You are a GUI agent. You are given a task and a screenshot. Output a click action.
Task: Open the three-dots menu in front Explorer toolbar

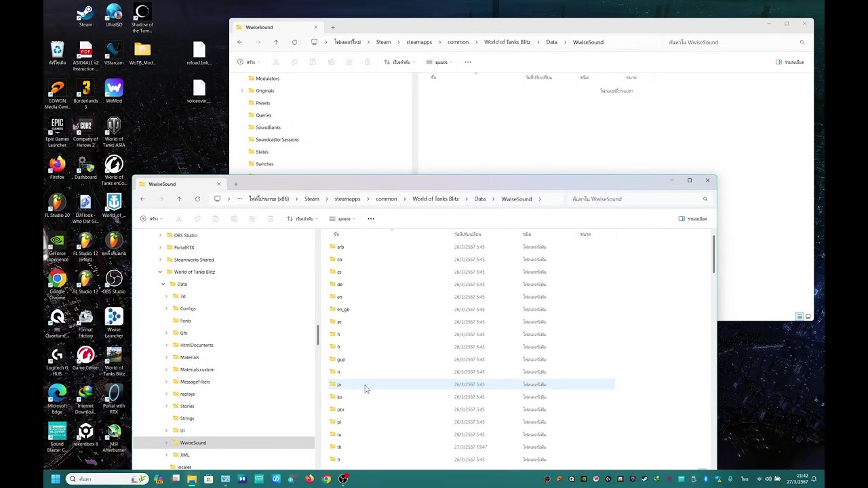coord(371,219)
